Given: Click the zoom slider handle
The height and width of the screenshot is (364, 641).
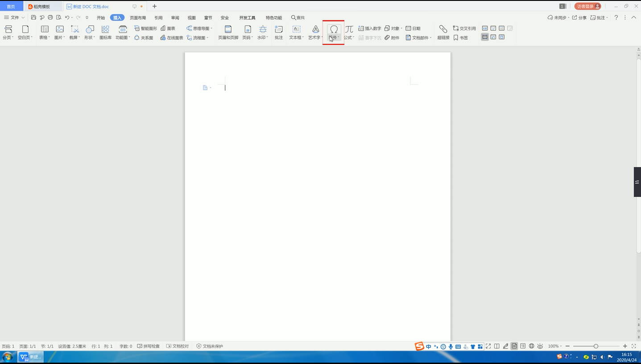Looking at the screenshot, I should coord(596,346).
